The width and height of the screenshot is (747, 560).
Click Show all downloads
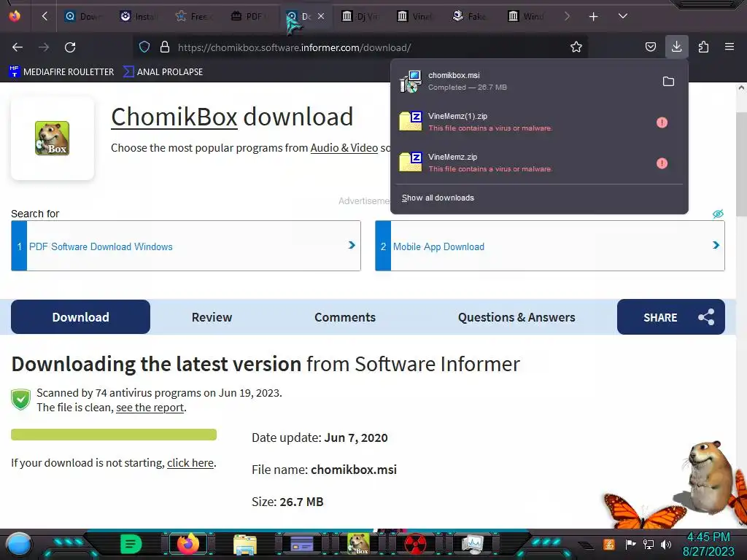438,198
